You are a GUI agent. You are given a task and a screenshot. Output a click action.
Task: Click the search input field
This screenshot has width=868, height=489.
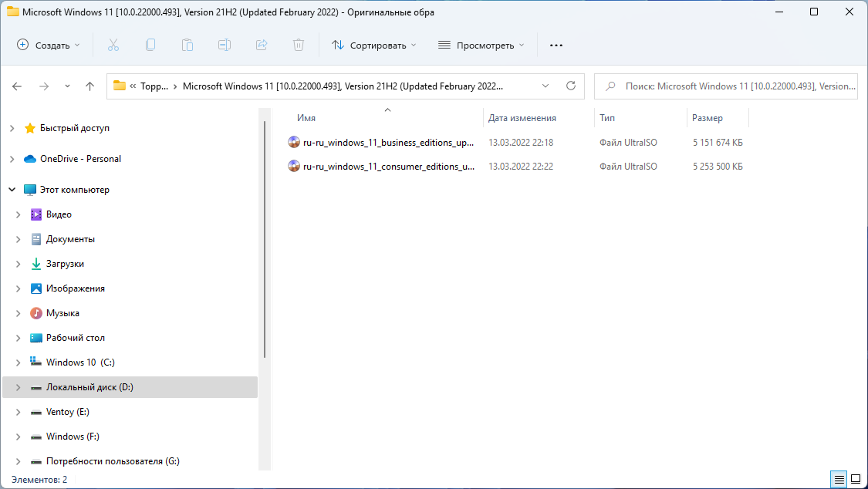(x=726, y=86)
